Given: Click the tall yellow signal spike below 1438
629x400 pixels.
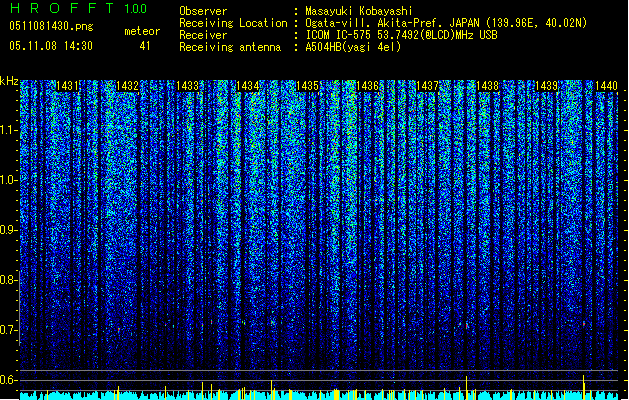Looking at the screenshot, I should pos(467,388).
